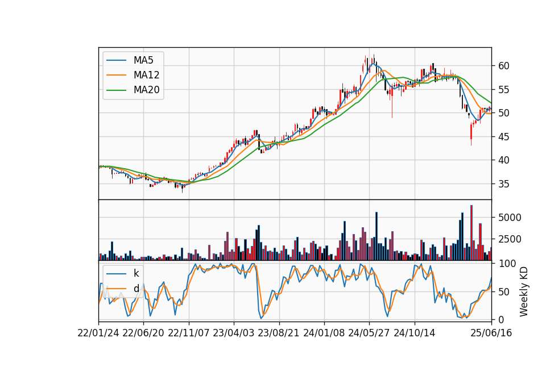The image size is (546, 392).
Task: Click the 60 price axis tick
Action: coord(503,66)
